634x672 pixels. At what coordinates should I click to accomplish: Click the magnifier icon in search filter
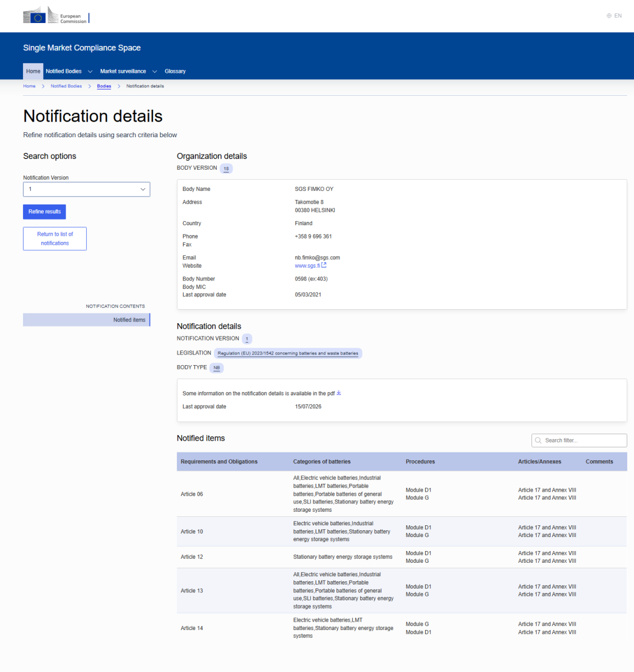click(x=539, y=441)
